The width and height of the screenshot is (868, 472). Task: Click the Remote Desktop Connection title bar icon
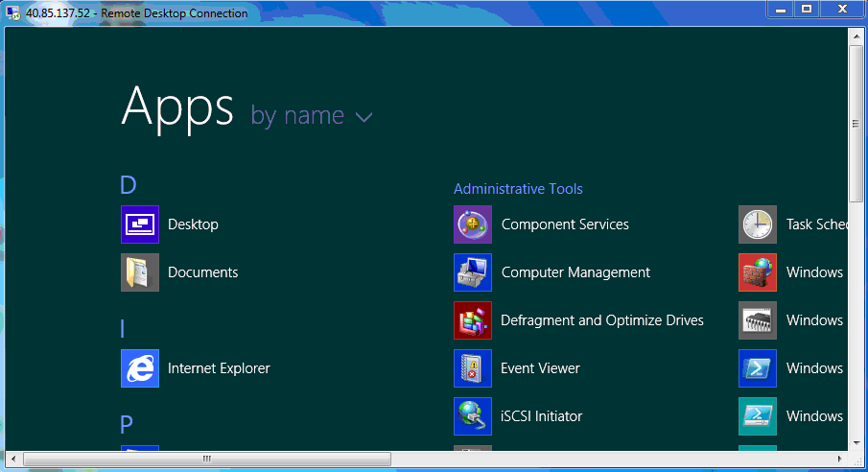pos(12,12)
